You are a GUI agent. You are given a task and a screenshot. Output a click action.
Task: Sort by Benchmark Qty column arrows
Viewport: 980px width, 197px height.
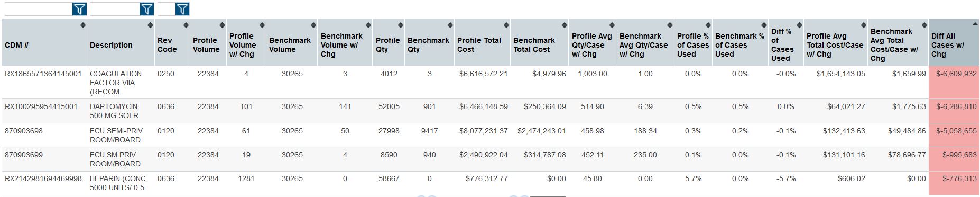point(450,25)
